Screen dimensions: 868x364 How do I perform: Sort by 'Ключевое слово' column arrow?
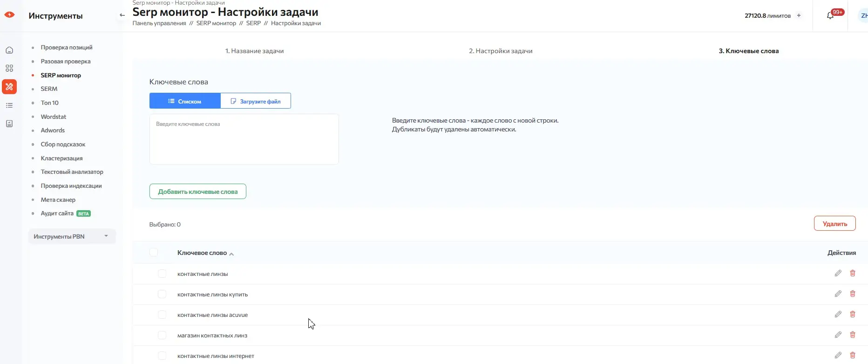coord(231,254)
